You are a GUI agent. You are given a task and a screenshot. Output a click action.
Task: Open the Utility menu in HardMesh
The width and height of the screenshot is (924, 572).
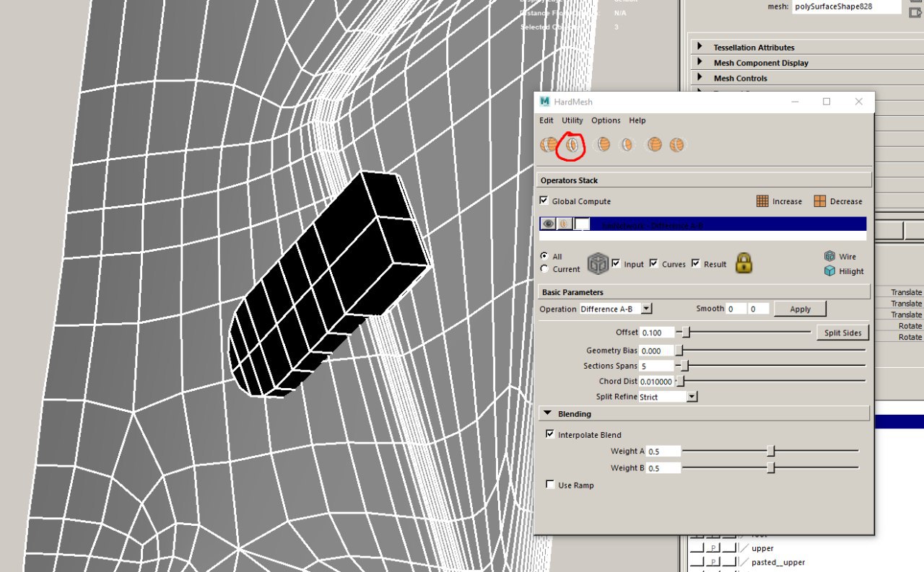tap(572, 120)
